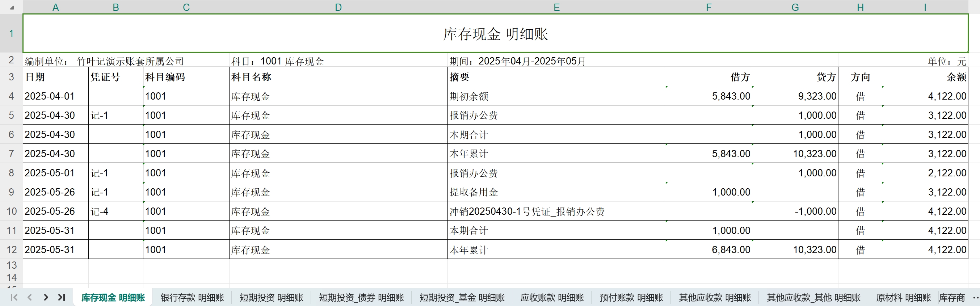980x306 pixels.
Task: Click the -1,000.00 credit cell
Action: click(795, 211)
